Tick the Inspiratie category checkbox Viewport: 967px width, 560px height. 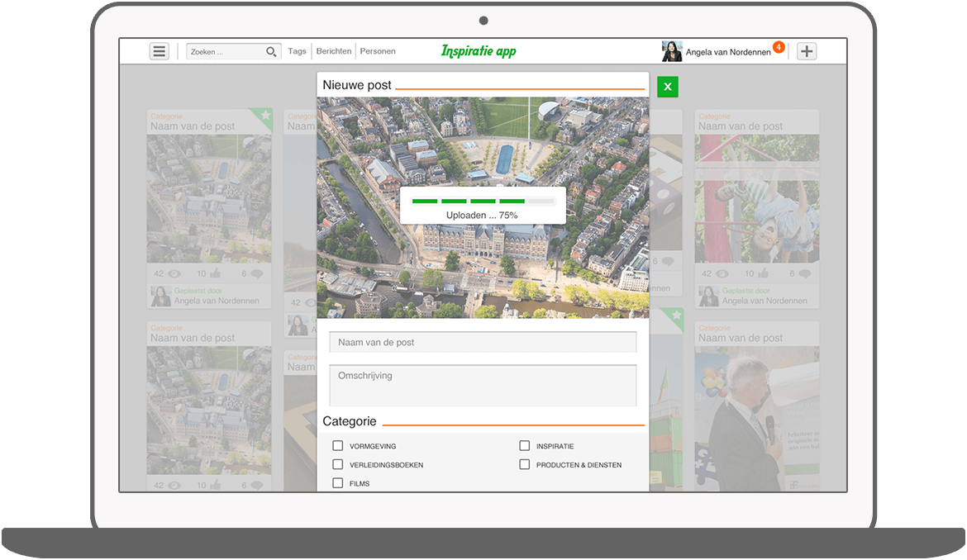[525, 445]
